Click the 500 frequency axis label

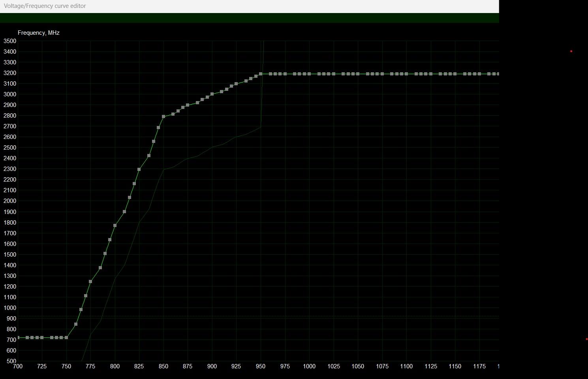[11, 361]
